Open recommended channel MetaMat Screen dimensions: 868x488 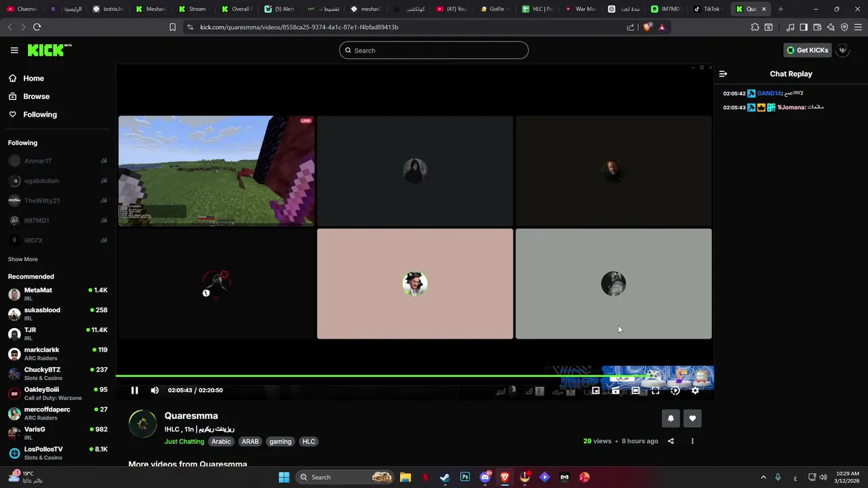click(x=58, y=294)
